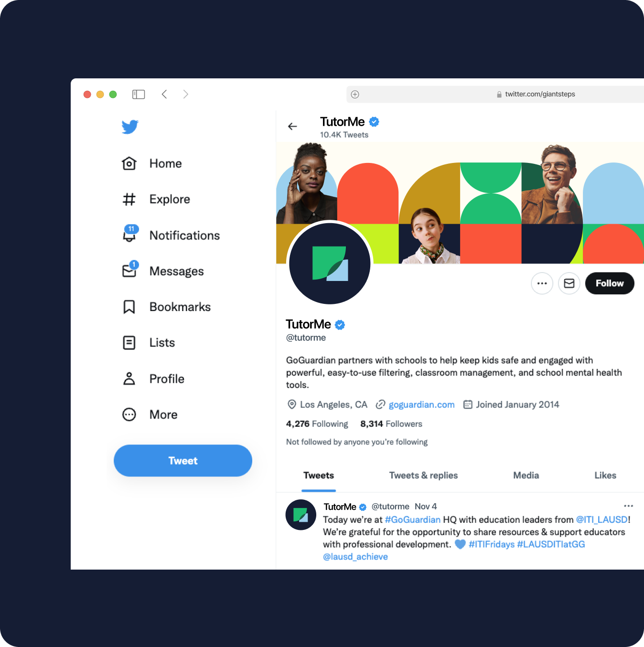The image size is (644, 647).
Task: Click the back arrow beside TutorMe
Action: click(292, 127)
